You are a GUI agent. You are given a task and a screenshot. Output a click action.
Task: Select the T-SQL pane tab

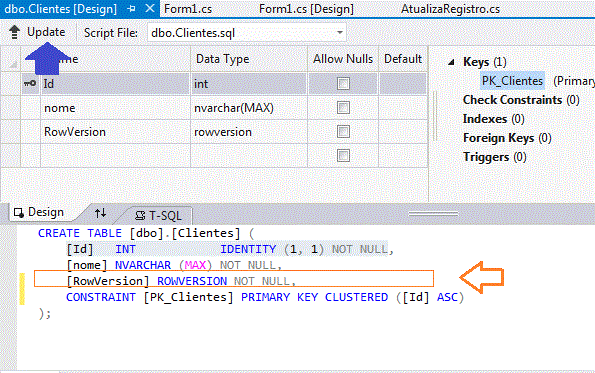click(159, 216)
